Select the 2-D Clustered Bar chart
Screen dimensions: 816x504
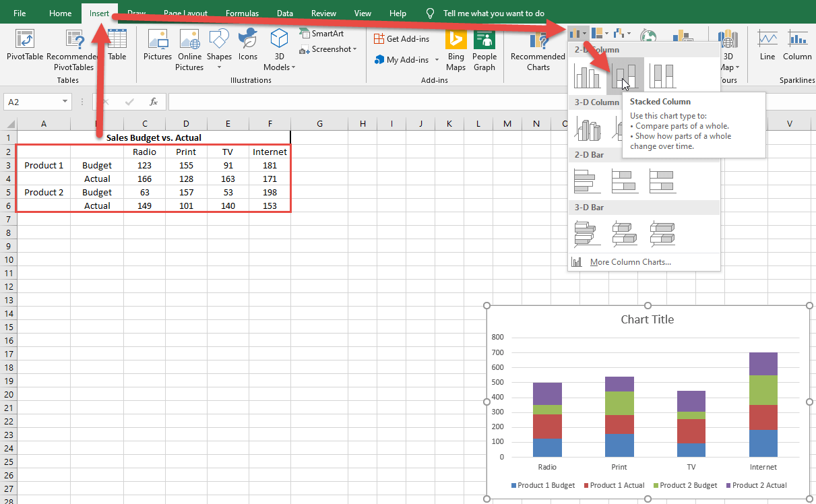click(587, 181)
